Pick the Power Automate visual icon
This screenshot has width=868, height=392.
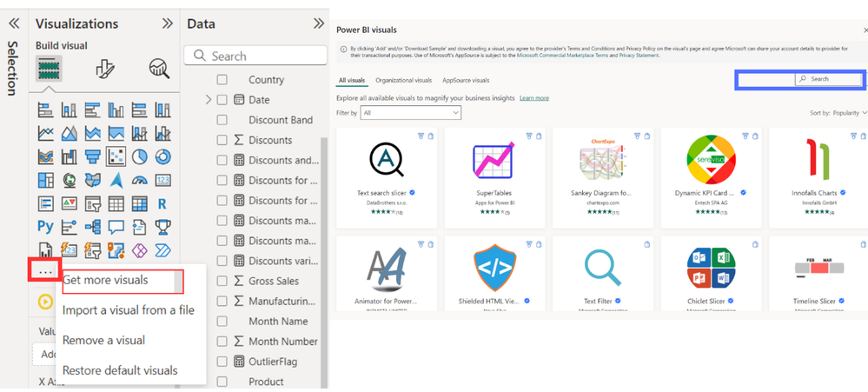coord(162,250)
